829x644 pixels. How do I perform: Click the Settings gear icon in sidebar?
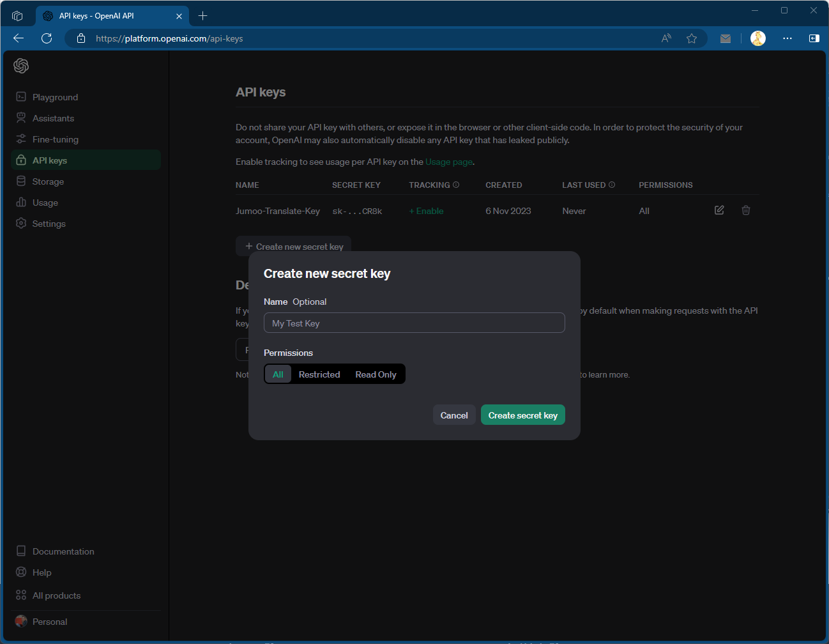pos(21,223)
